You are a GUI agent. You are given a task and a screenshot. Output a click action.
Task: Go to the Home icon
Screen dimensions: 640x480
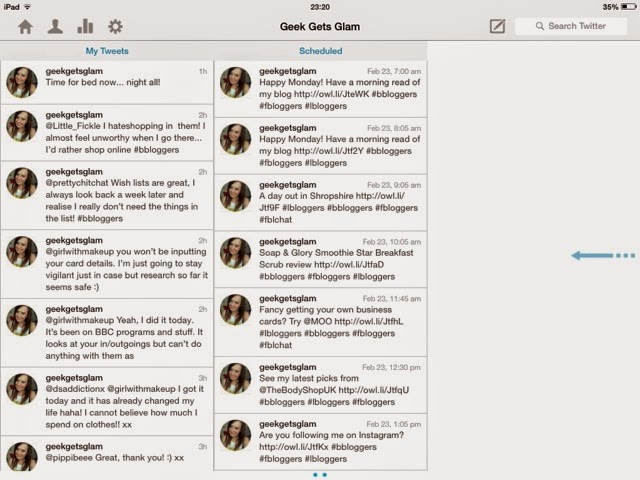(25, 27)
